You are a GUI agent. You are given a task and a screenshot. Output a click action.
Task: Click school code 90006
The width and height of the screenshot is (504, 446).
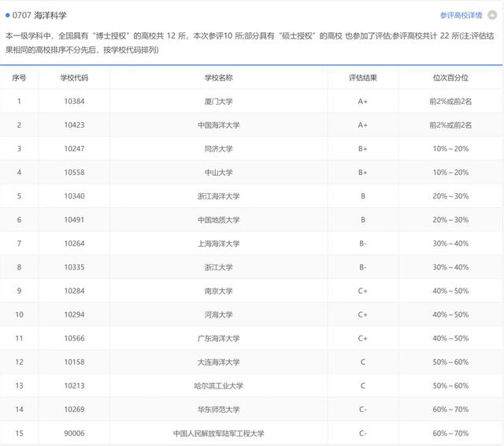(x=74, y=433)
